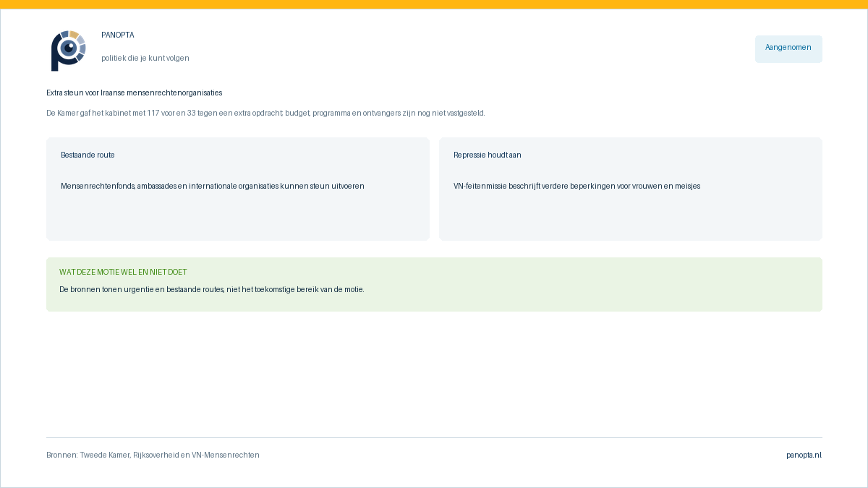The image size is (868, 488).
Task: Select the headline about Iraanse mensenrechtenorganisaties
Action: pos(135,93)
